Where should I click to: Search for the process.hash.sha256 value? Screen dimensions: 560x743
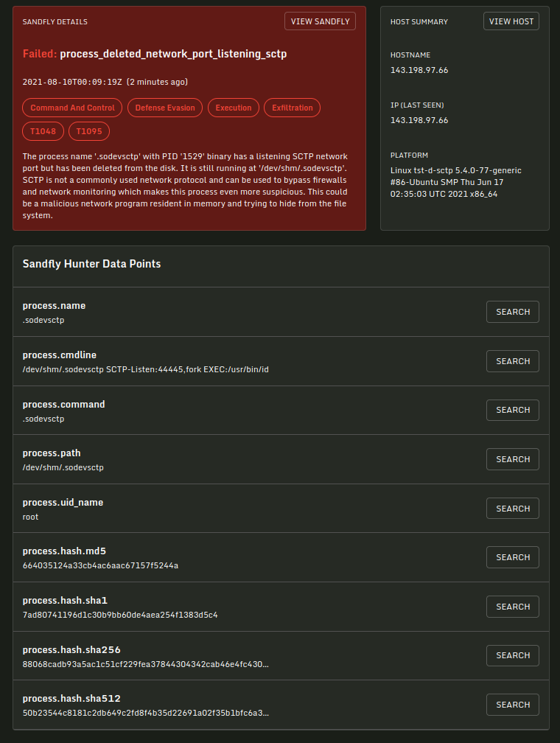(513, 655)
